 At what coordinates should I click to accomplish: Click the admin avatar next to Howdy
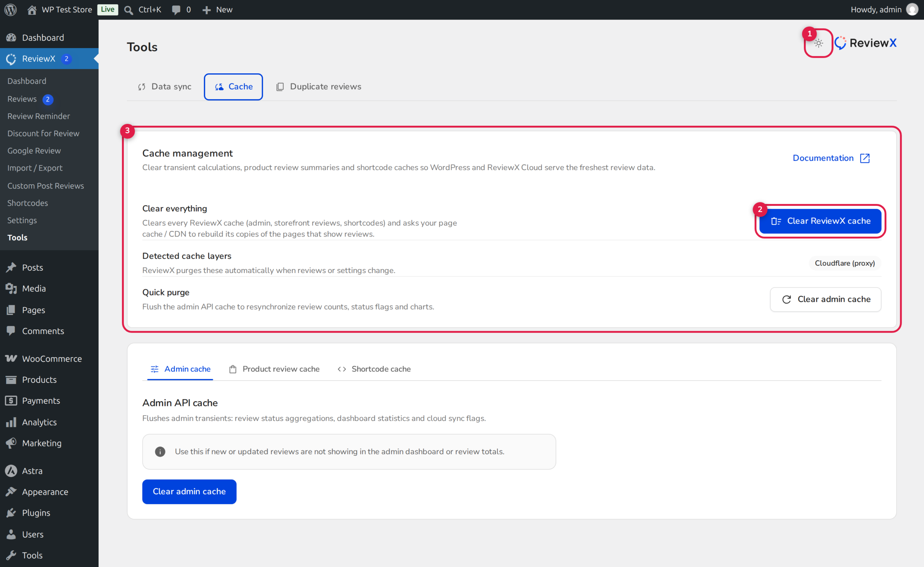912,10
